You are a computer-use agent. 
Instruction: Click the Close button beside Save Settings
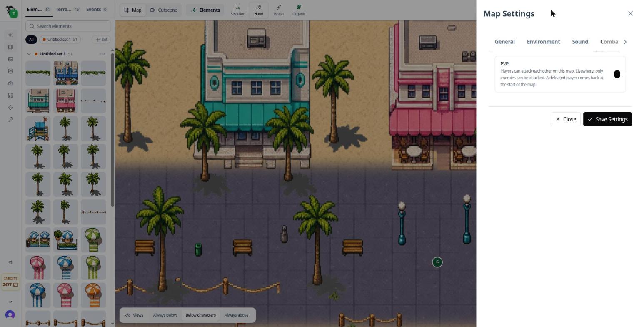(x=565, y=119)
